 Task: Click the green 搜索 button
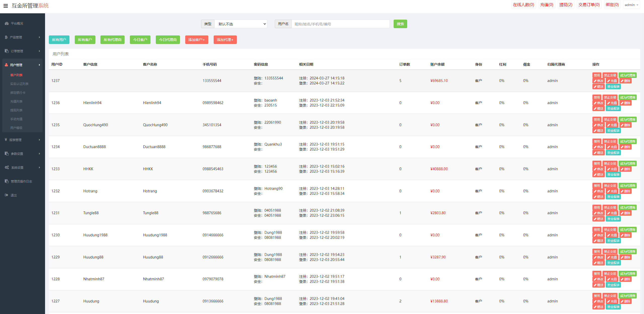click(x=400, y=24)
